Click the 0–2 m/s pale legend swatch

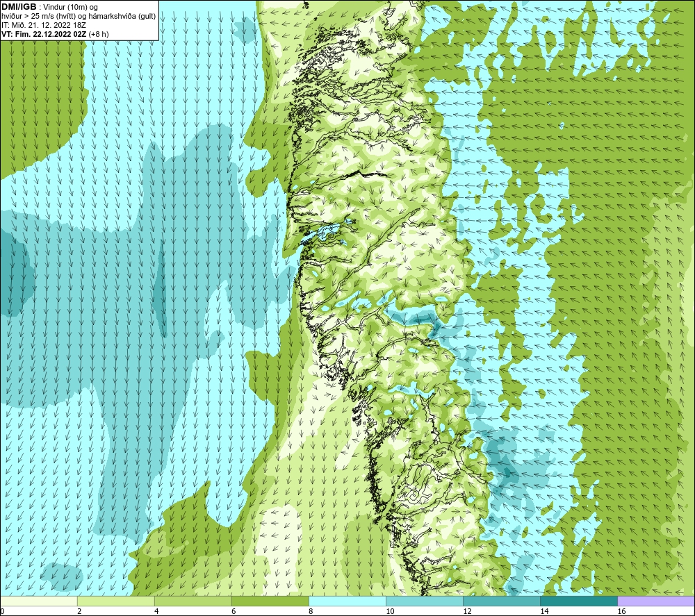(39, 601)
